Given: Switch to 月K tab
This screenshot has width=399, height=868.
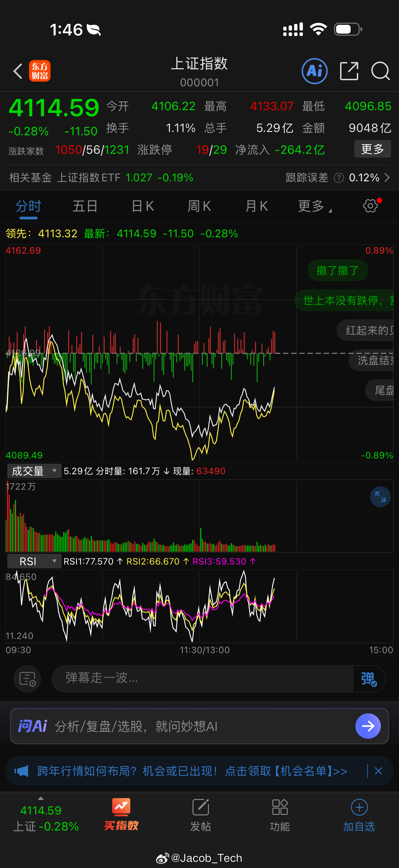Looking at the screenshot, I should tap(256, 206).
